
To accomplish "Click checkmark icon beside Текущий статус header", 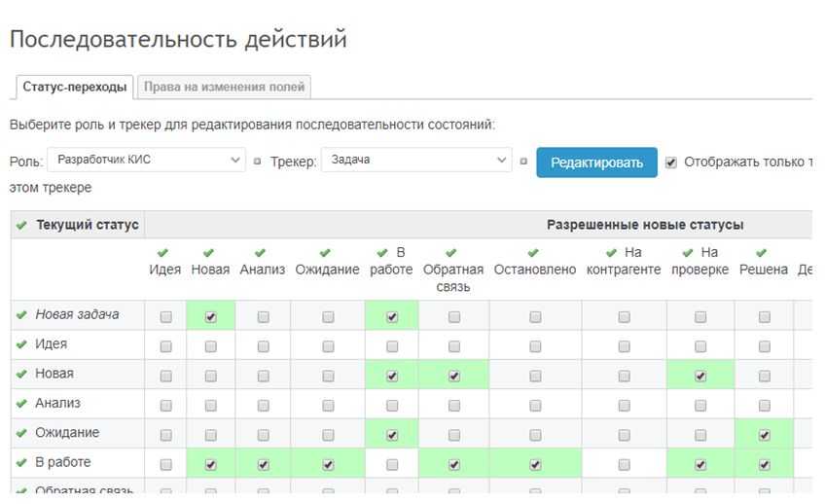I will click(x=22, y=226).
